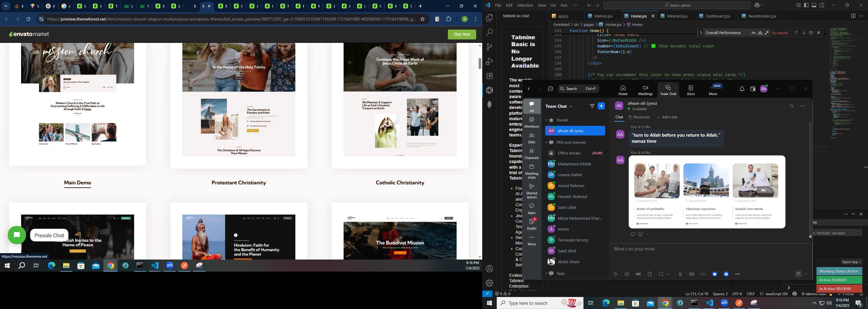Open Main Demo link
This screenshot has height=309, width=868.
point(77,183)
